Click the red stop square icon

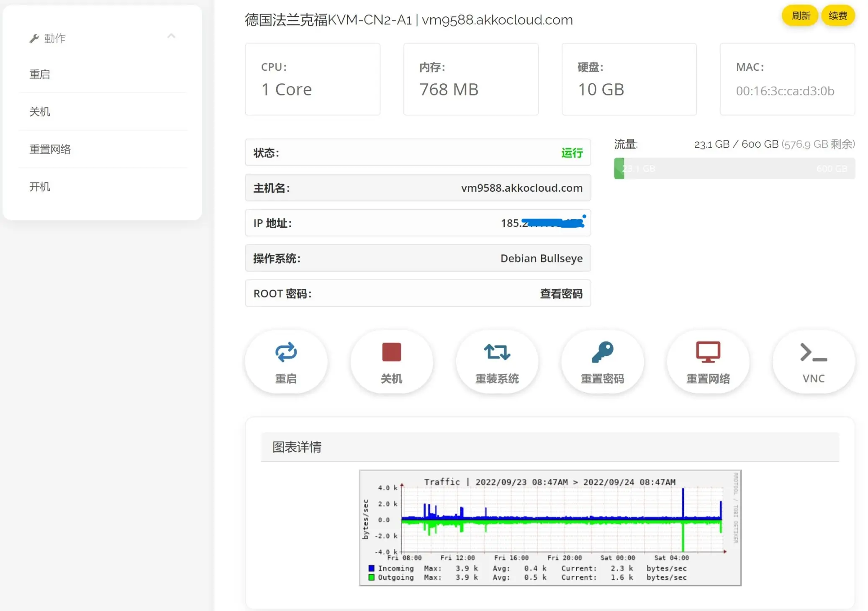(x=391, y=352)
